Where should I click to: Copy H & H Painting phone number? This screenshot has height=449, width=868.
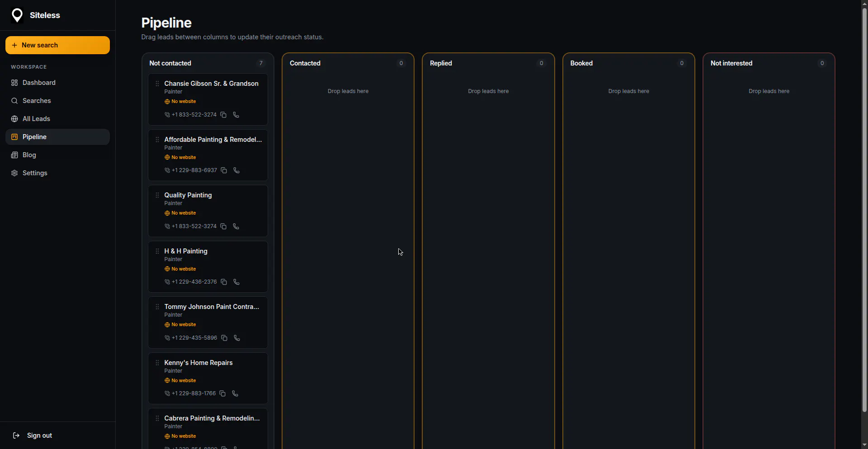pyautogui.click(x=224, y=282)
